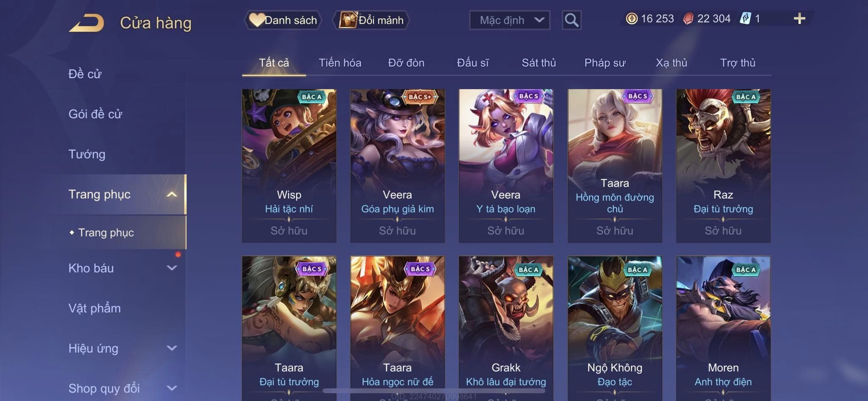Click the plus icon to add currency
This screenshot has height=401, width=868.
coord(799,18)
